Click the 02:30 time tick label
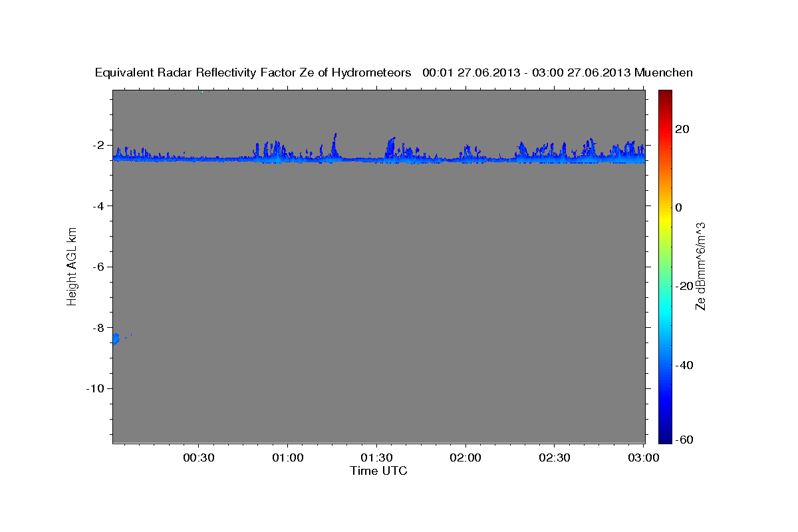This screenshot has height=532, width=798. tap(555, 458)
